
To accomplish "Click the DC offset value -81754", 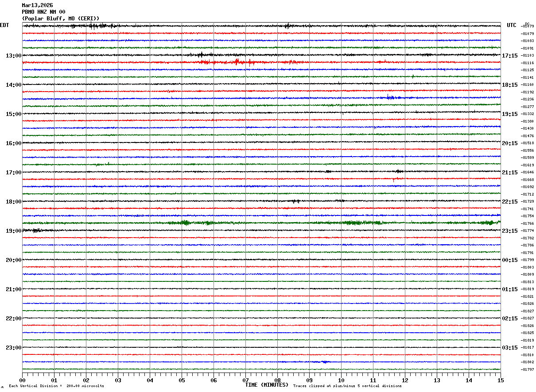I will click(x=528, y=216).
